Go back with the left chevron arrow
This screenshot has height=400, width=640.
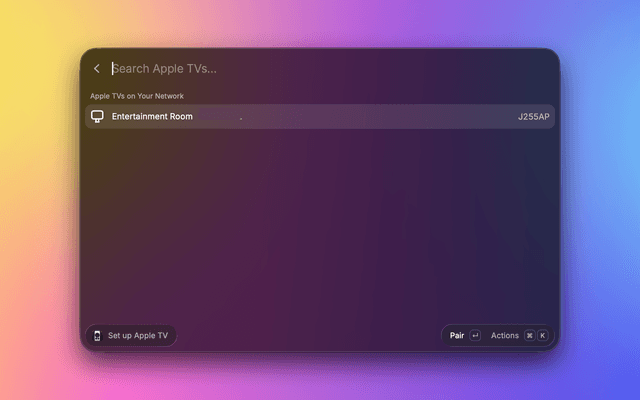click(97, 69)
